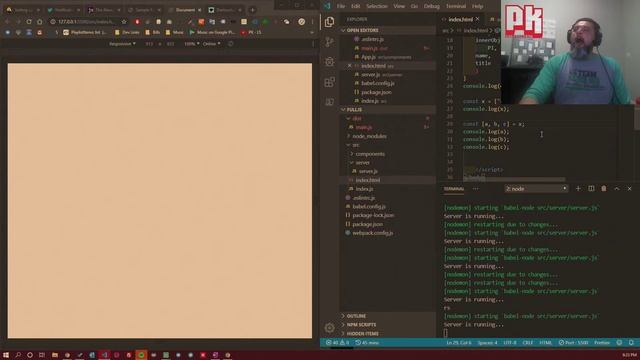Image resolution: width=640 pixels, height=360 pixels.
Task: Split the terminal pane
Action: 591,189
